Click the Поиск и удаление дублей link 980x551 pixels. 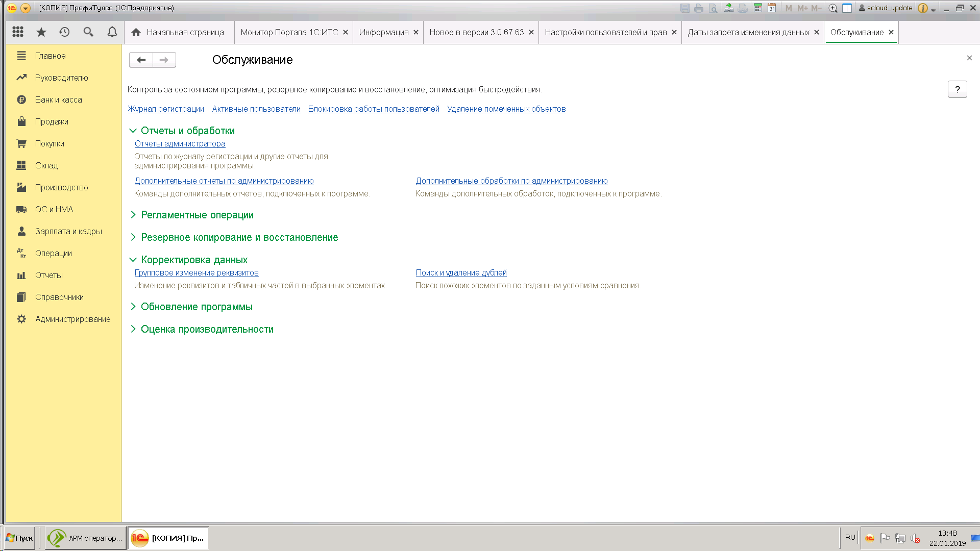[461, 273]
